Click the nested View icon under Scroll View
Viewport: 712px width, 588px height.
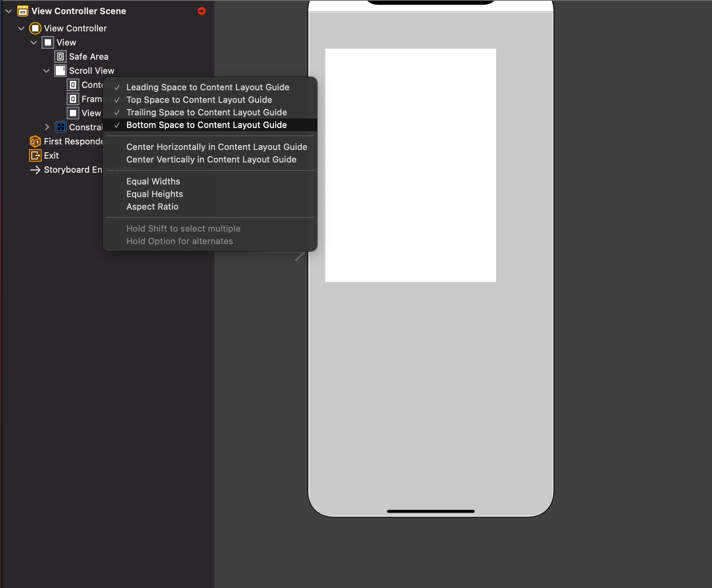click(x=73, y=113)
